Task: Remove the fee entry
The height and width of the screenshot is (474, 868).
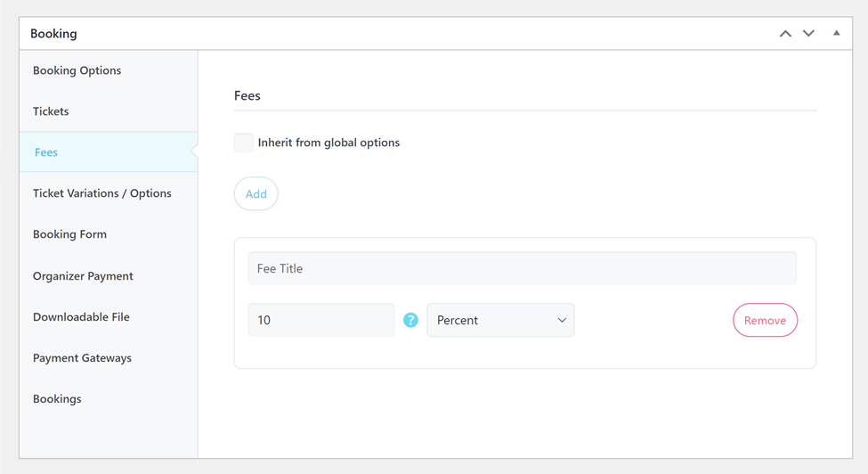Action: pyautogui.click(x=765, y=321)
